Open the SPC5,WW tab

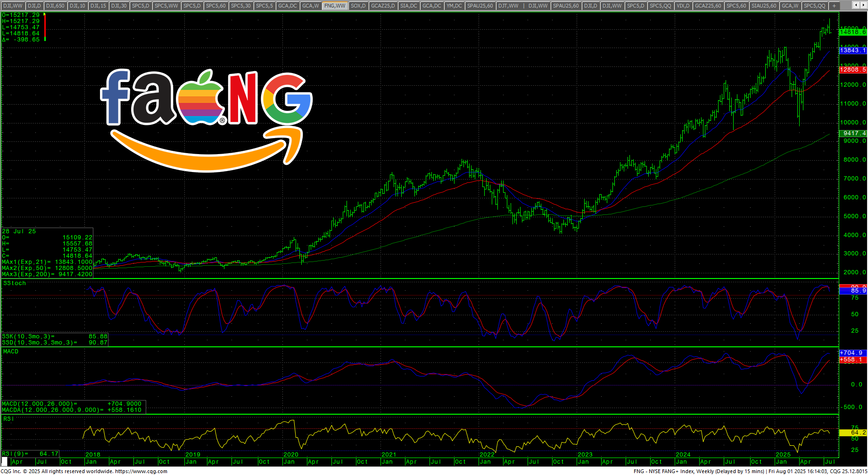166,6
